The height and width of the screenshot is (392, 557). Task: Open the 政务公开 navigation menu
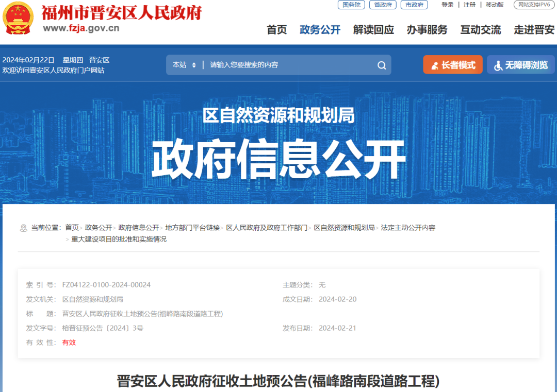point(320,30)
